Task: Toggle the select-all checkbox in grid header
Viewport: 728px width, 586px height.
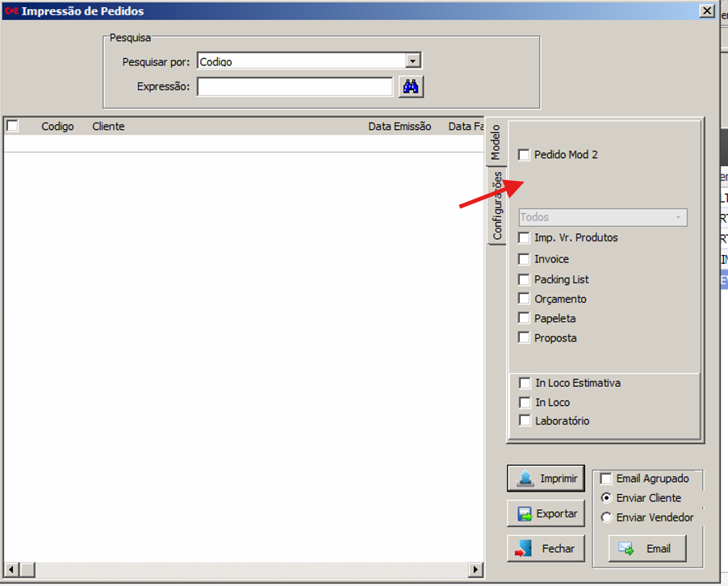Action: pos(12,126)
